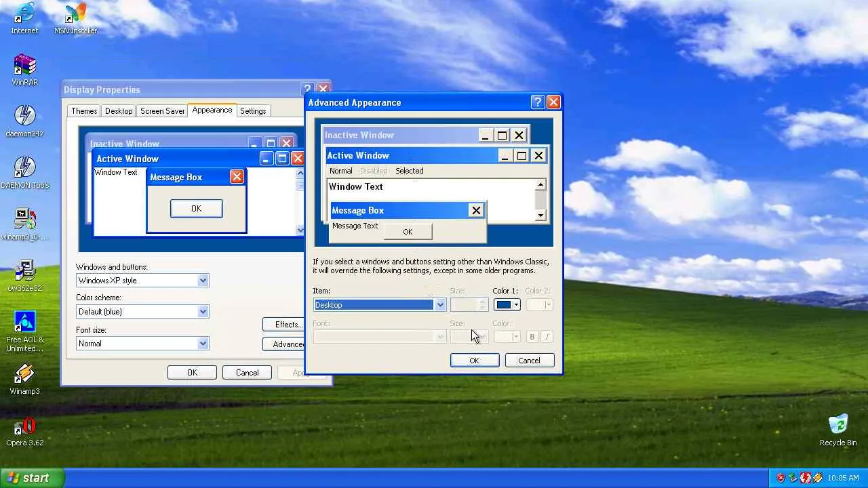Click the Normal menu item in preview
This screenshot has width=868, height=488.
[340, 171]
